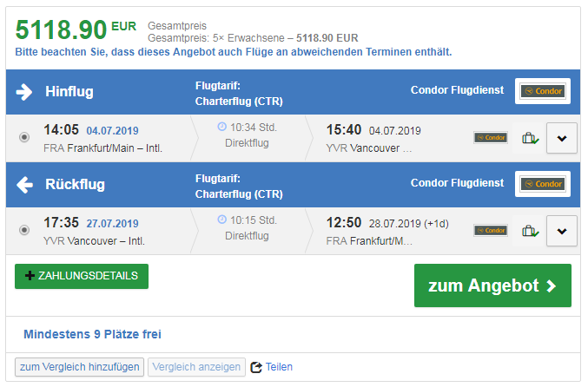This screenshot has height=387, width=588.
Task: Select the 17:35 return flight radio button
Action: click(23, 230)
